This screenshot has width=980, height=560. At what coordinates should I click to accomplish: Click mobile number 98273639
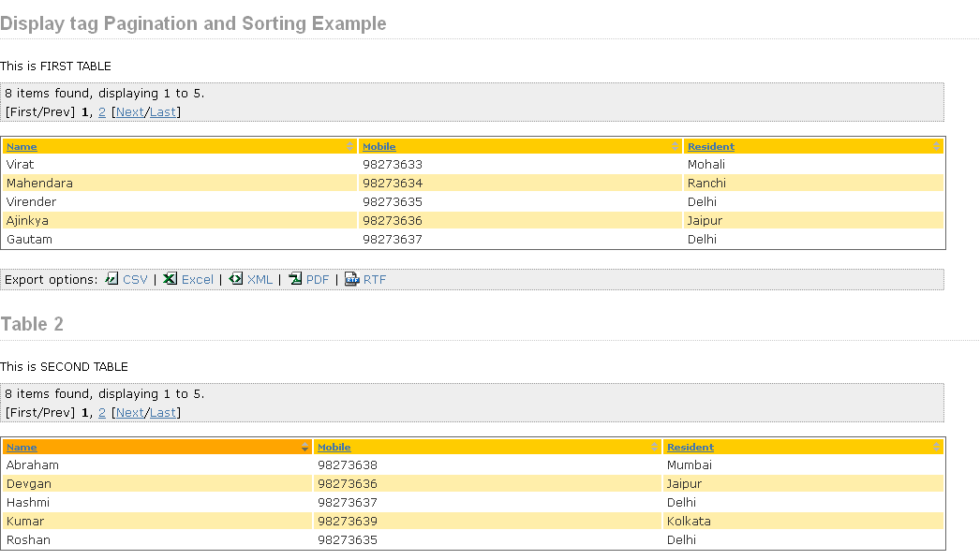click(348, 522)
